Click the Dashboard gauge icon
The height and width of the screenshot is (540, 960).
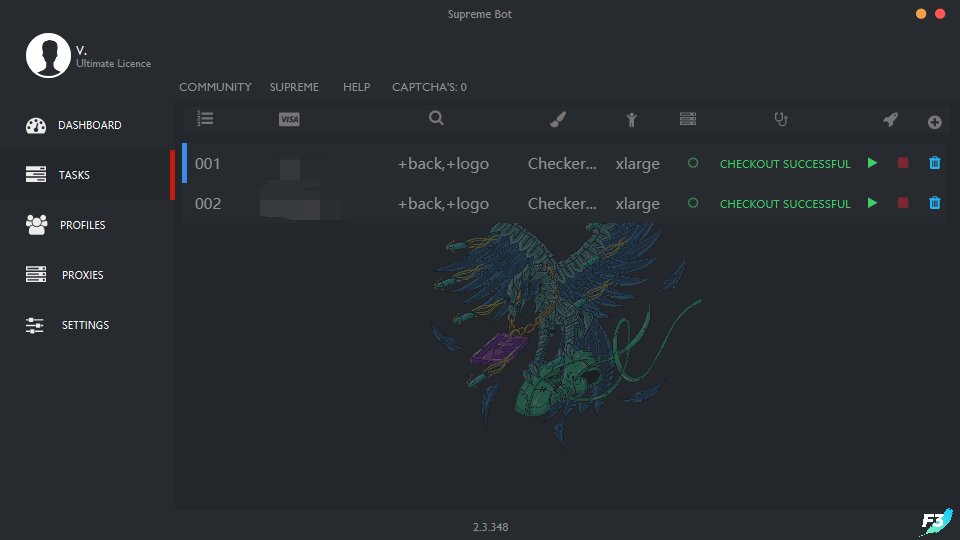pos(36,126)
